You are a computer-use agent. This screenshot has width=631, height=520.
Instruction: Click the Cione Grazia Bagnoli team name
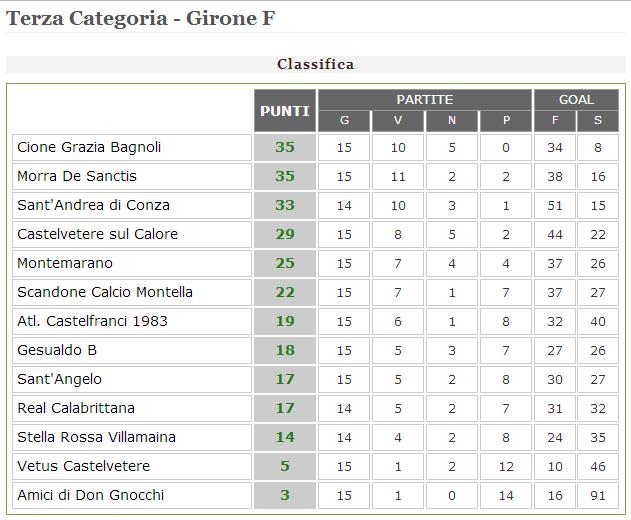(x=89, y=147)
